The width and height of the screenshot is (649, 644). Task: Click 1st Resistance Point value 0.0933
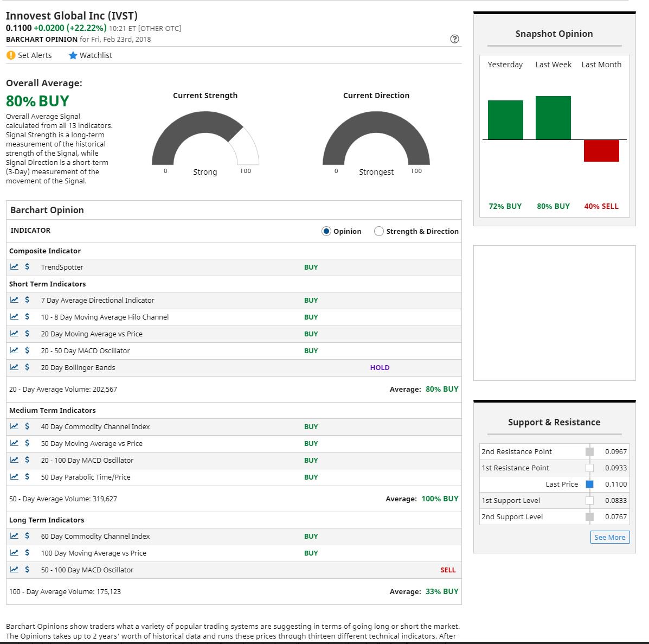point(616,468)
